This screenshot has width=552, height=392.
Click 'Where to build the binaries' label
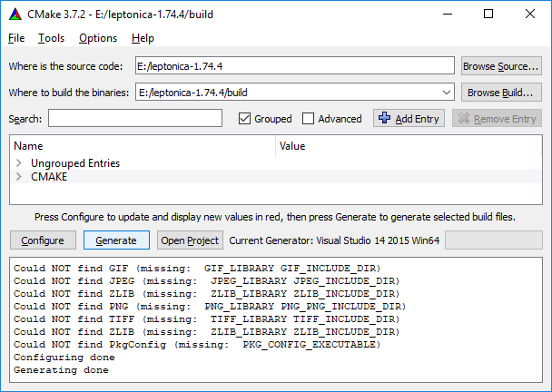(x=69, y=93)
